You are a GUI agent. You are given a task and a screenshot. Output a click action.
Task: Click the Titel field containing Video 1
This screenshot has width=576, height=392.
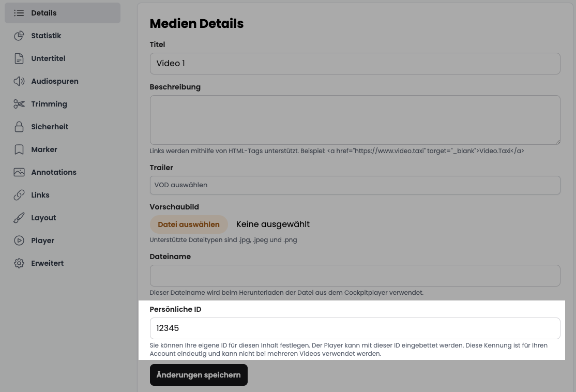pos(355,64)
